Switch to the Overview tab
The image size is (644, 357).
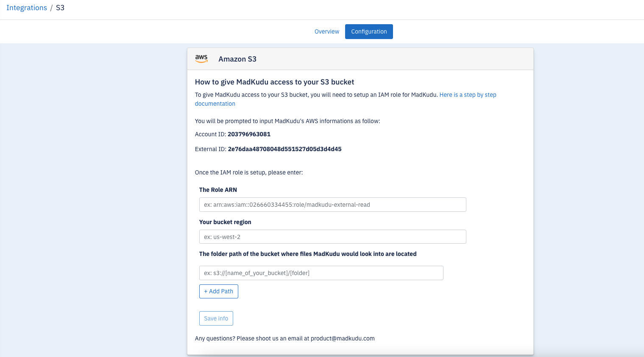pos(327,31)
